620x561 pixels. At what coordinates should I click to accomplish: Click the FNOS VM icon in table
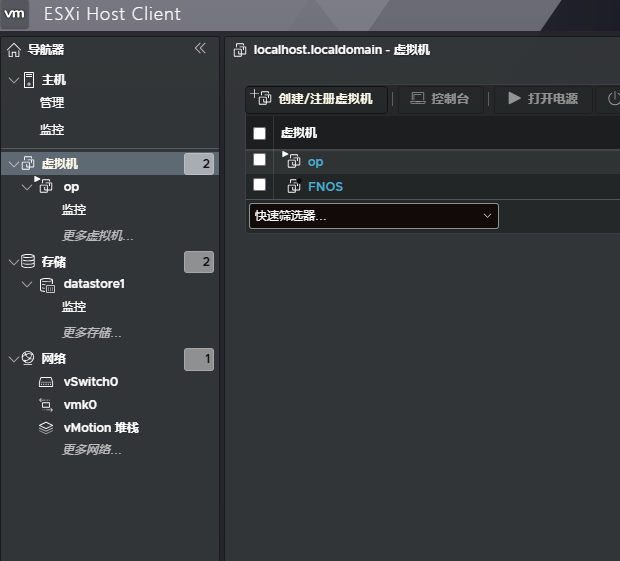click(x=294, y=185)
